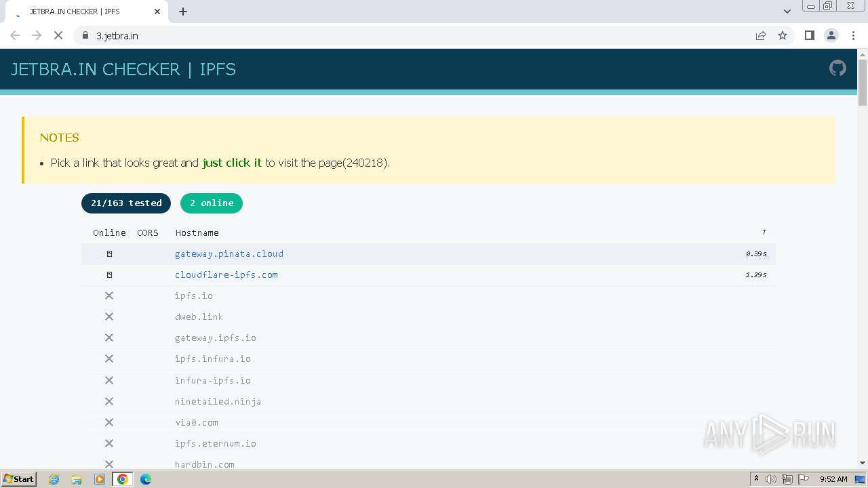This screenshot has height=488, width=868.
Task: Click the Hostname column header
Action: [197, 232]
